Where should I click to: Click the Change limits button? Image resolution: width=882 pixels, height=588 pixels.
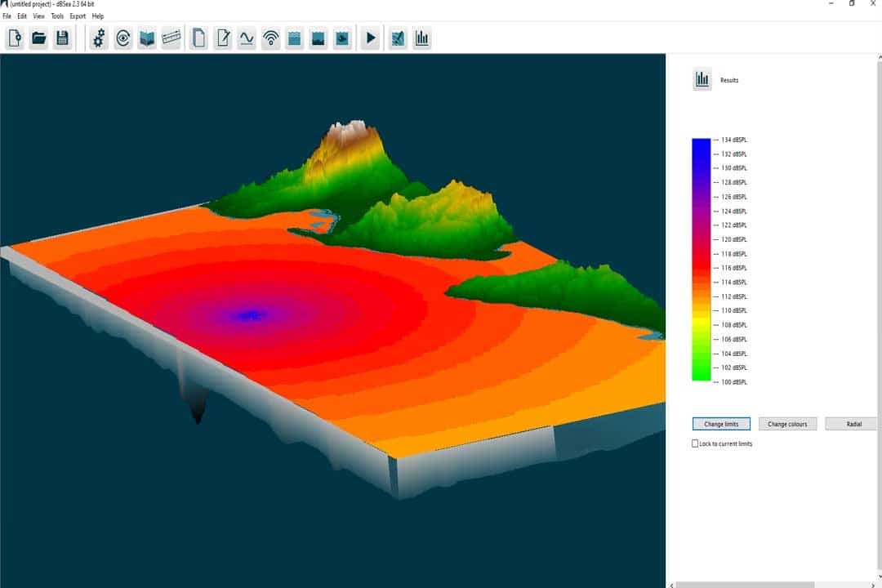[x=721, y=424]
